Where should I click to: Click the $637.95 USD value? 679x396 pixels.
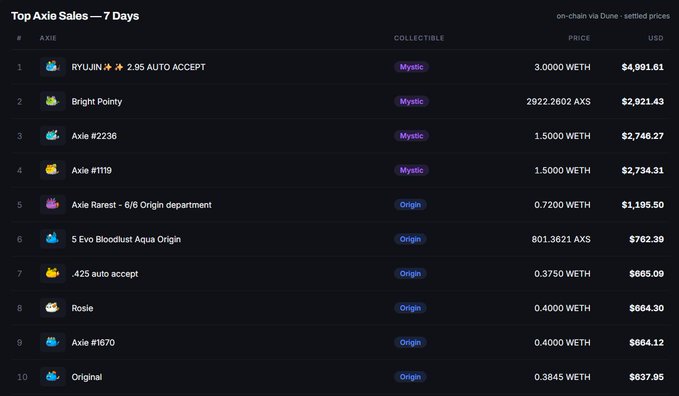click(x=647, y=377)
